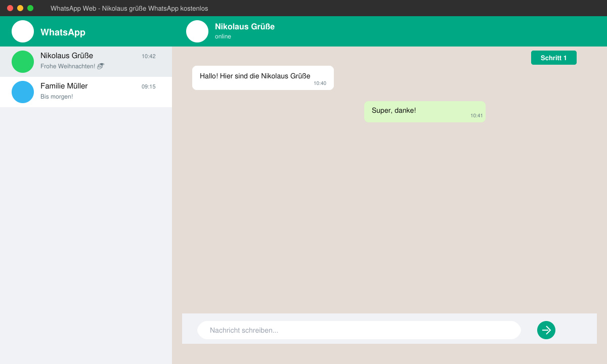Click the 10:41 message time
This screenshot has height=364, width=607.
click(x=477, y=116)
